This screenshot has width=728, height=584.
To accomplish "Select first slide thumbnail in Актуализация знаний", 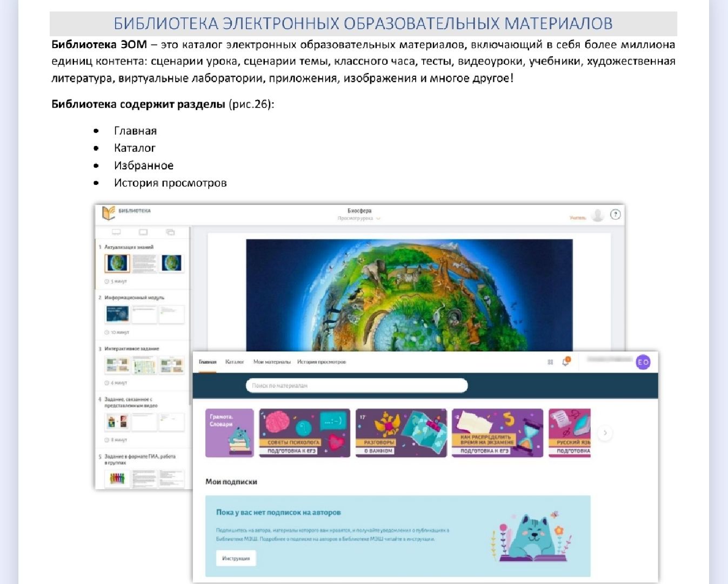I will (x=117, y=263).
